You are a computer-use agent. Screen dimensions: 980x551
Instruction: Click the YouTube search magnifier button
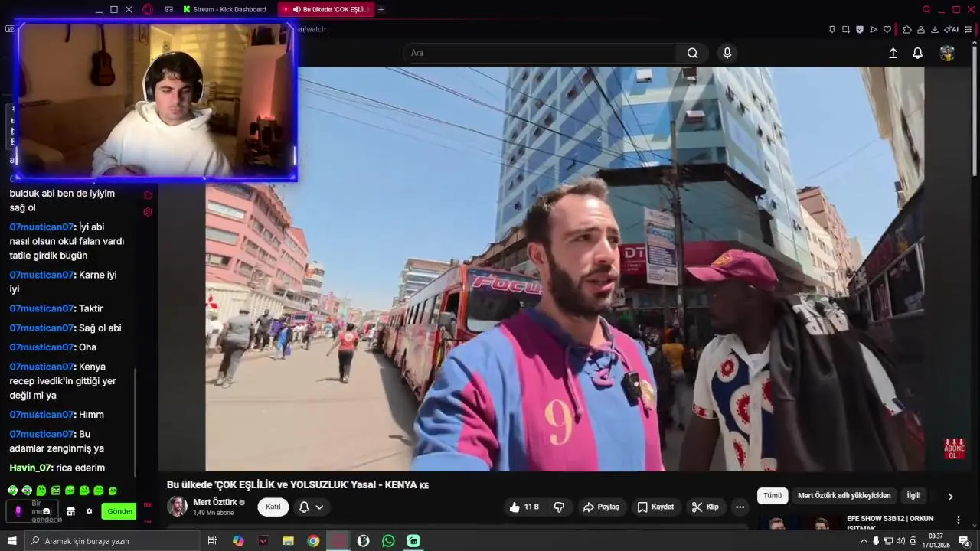click(692, 53)
